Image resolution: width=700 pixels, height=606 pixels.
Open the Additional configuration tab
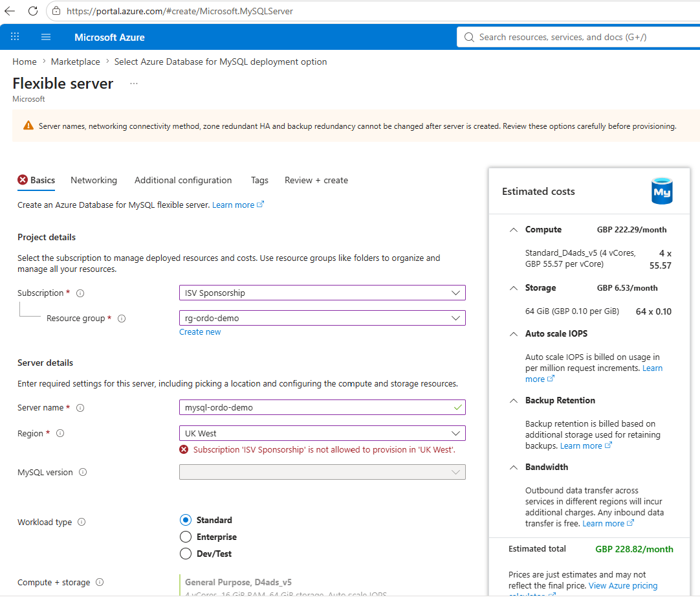[x=183, y=180]
